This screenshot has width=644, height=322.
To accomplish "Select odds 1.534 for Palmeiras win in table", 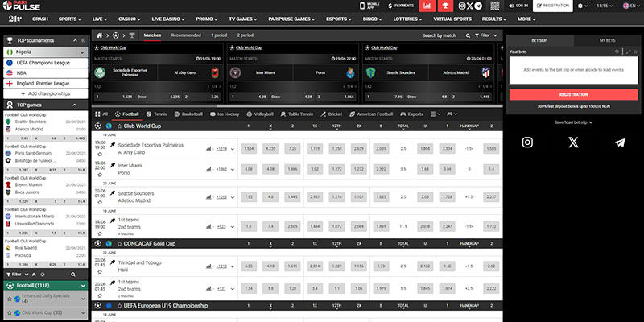I will point(248,149).
